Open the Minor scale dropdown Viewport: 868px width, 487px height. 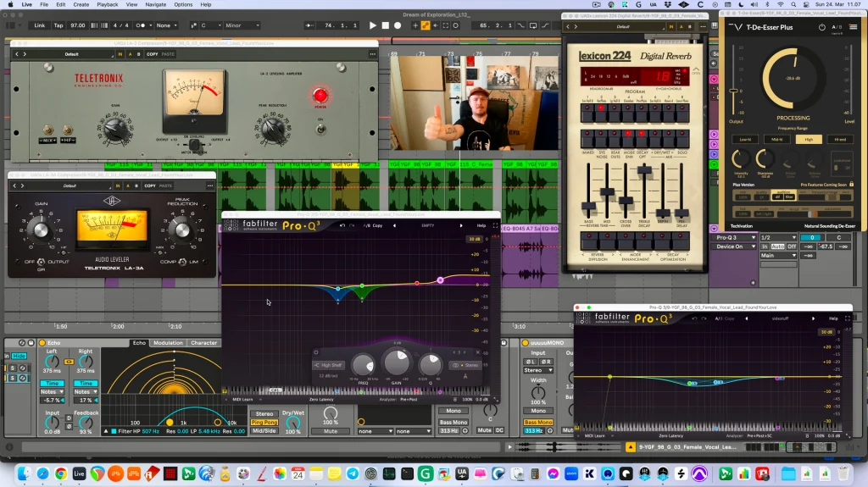(x=242, y=25)
